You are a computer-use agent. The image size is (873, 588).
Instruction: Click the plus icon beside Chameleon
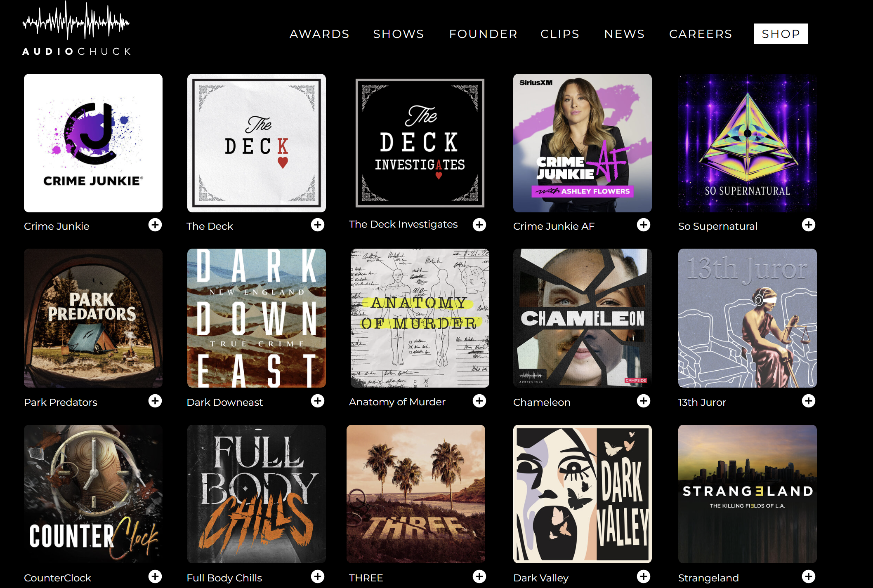tap(644, 401)
